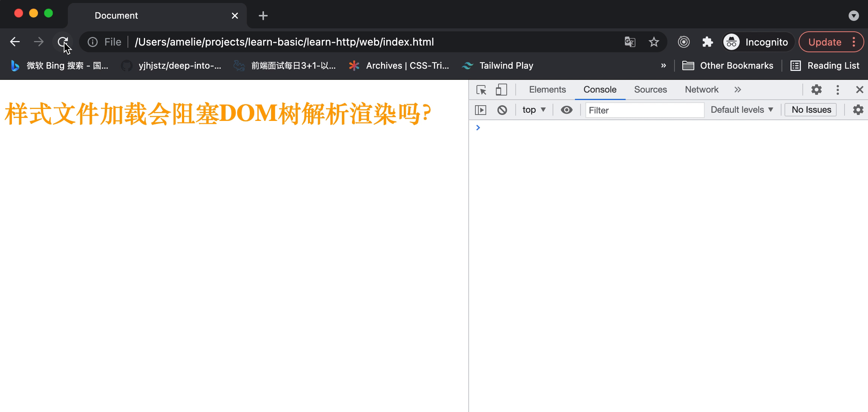Bookmark this page with the star
868x412 pixels.
(x=654, y=42)
